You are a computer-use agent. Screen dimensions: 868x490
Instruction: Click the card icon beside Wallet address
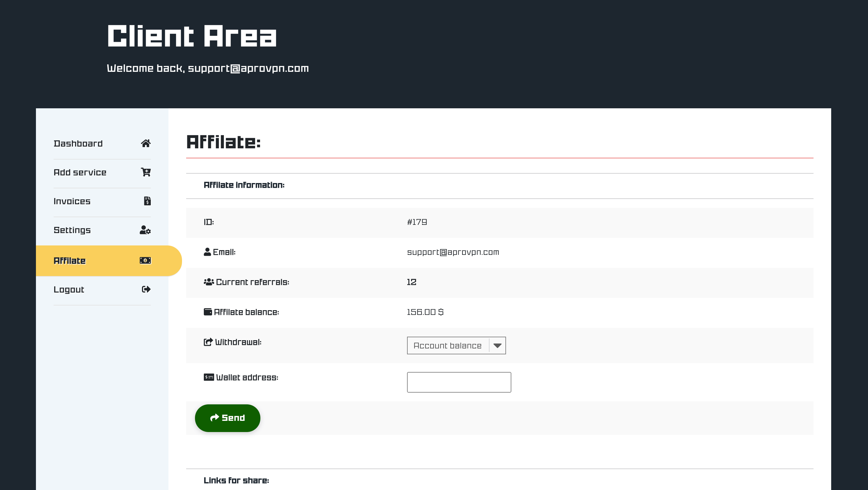(209, 377)
